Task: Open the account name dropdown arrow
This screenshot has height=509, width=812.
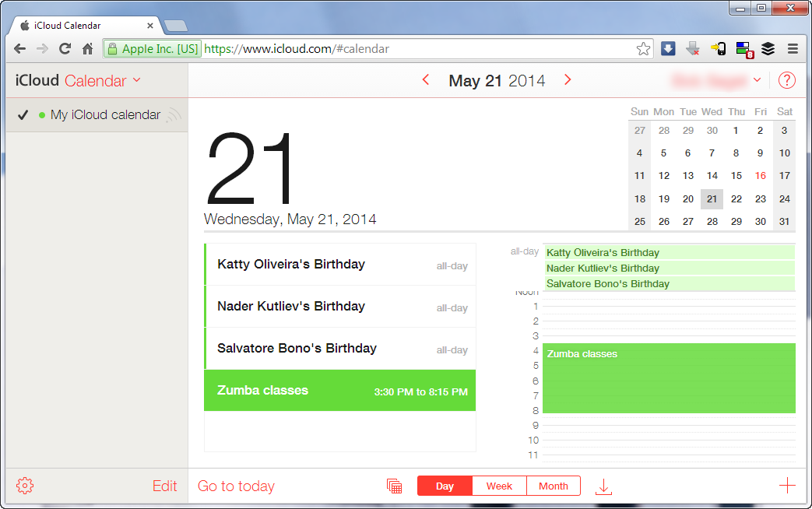Action: [757, 79]
